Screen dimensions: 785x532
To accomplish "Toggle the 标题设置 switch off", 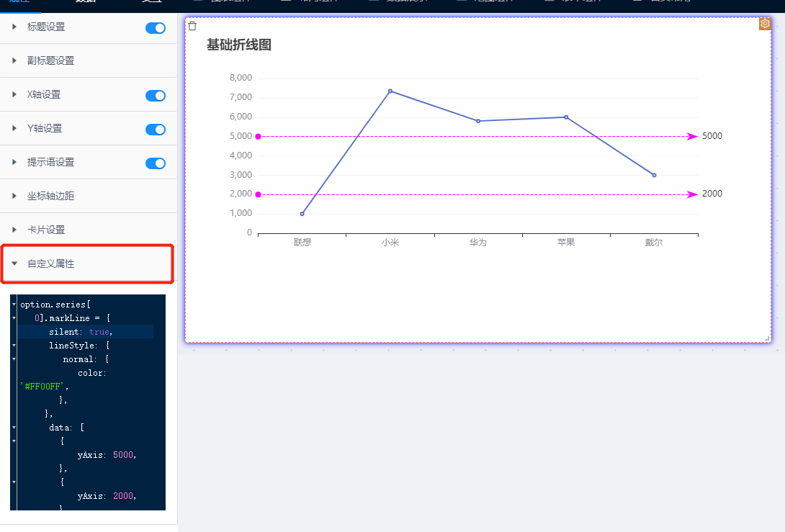I will click(x=155, y=28).
